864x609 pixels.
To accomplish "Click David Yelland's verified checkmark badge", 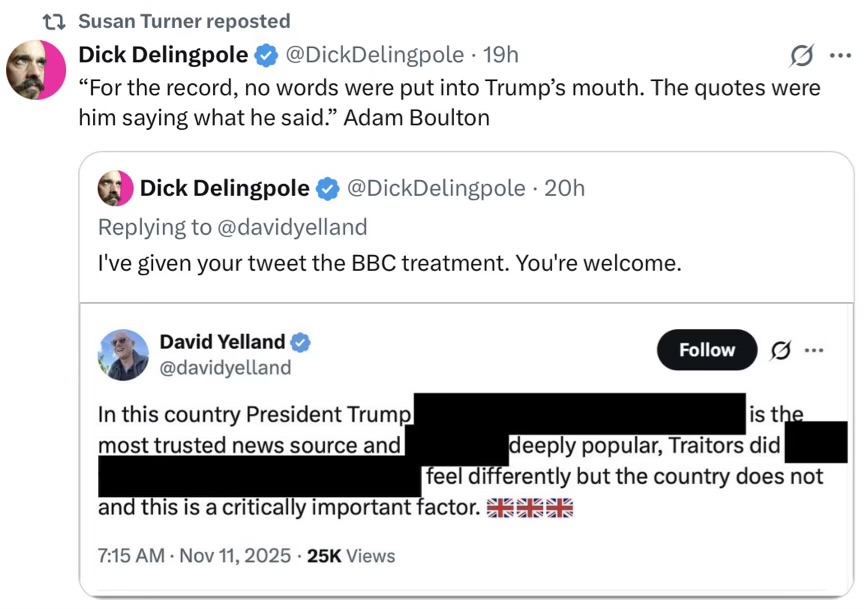I will pos(300,342).
